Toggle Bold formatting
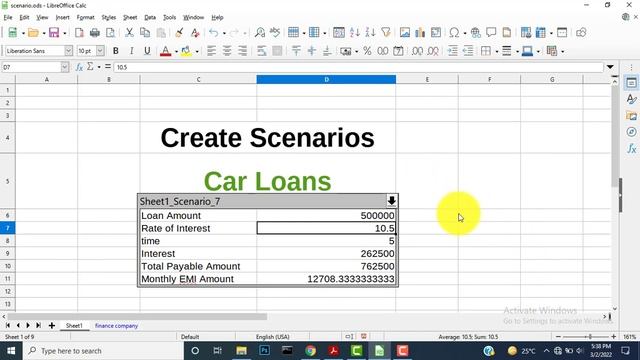The width and height of the screenshot is (640, 360). tap(116, 51)
